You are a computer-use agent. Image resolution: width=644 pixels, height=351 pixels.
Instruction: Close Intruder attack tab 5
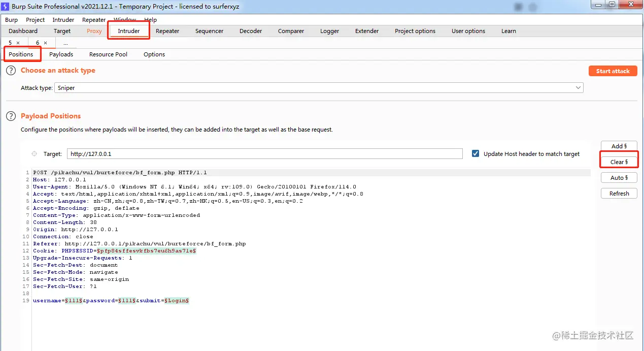[x=18, y=43]
